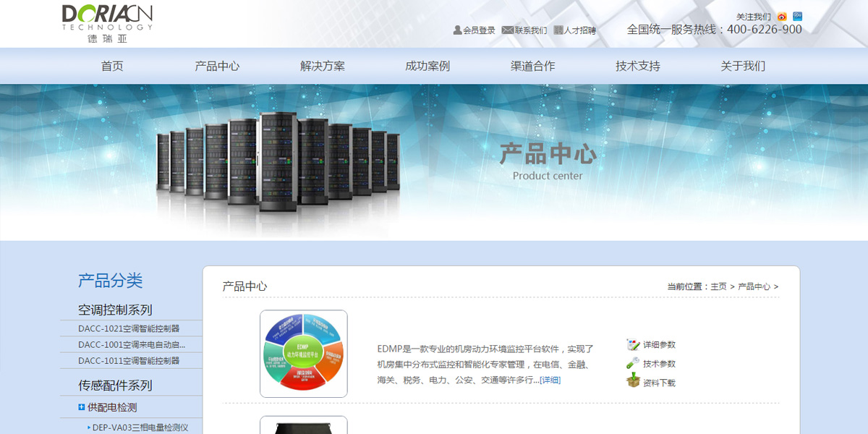Open DACC-1011空调智能控制器 in the sidebar

tap(129, 360)
